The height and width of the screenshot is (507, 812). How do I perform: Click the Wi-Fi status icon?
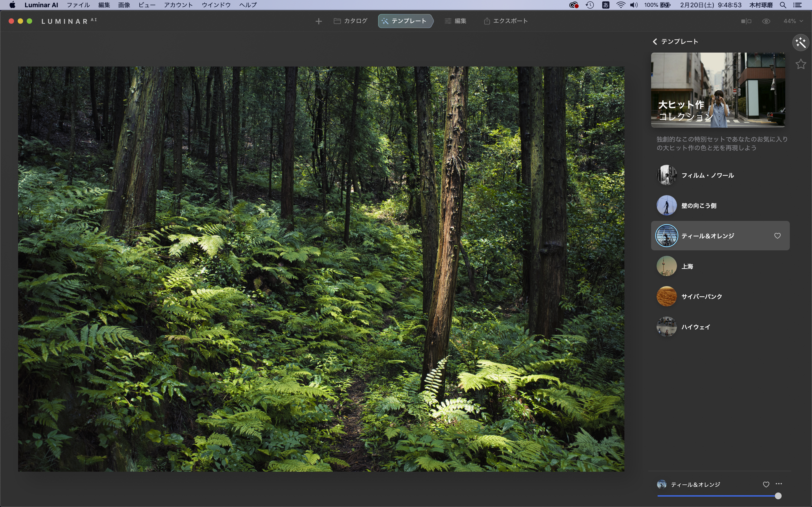tap(620, 5)
